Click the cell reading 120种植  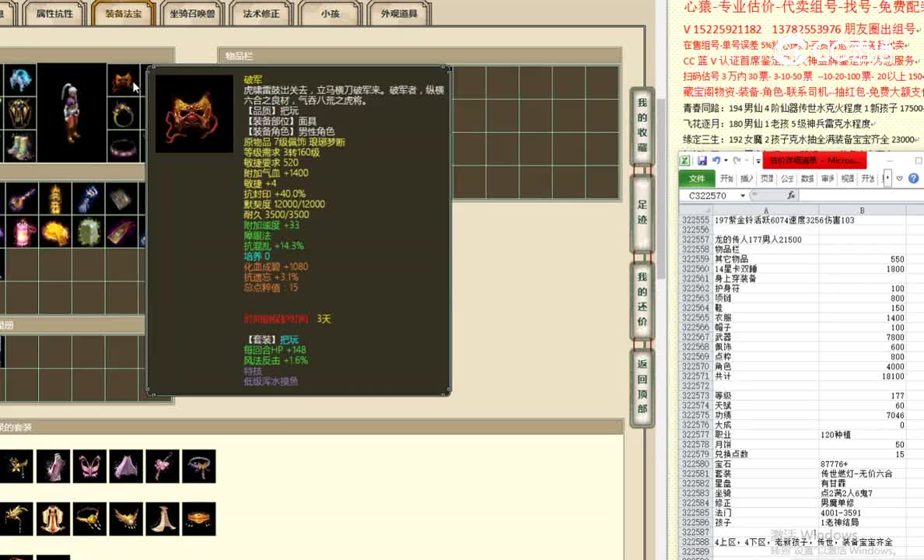click(x=862, y=435)
